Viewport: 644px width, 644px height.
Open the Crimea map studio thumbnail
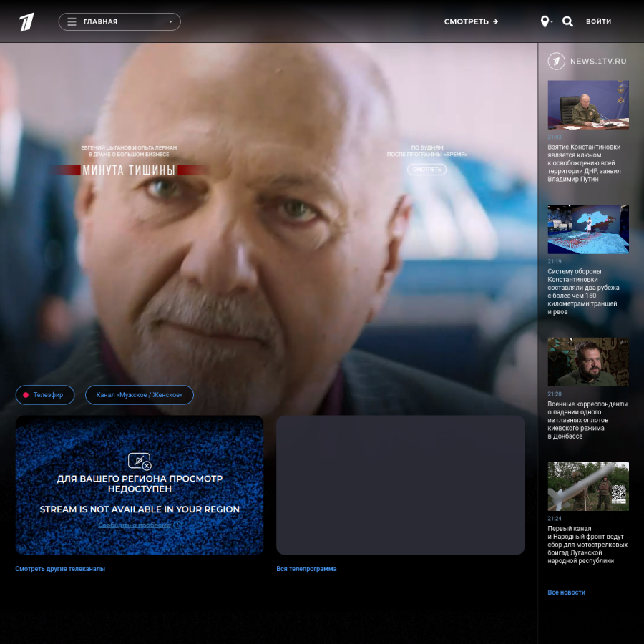coord(588,229)
